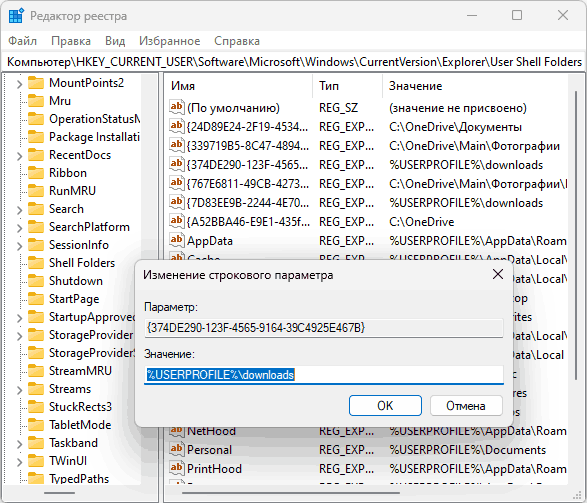587x503 pixels.
Task: Expand the RecentDocs key
Action: pyautogui.click(x=19, y=156)
